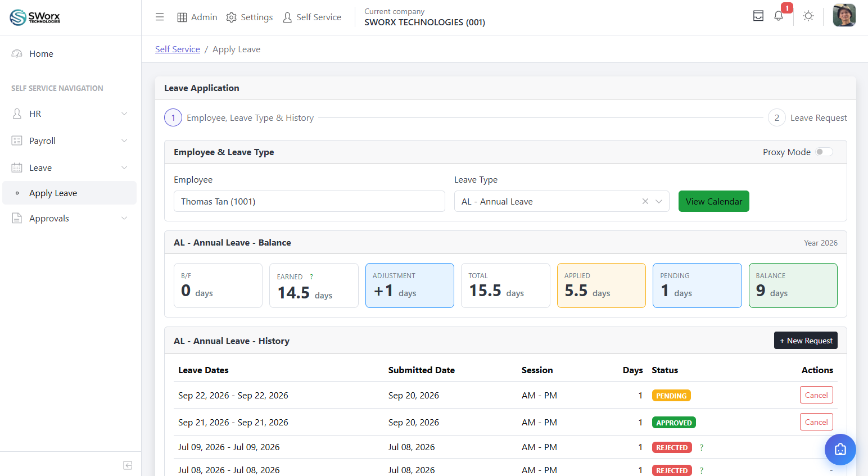
Task: Click the Leave Dates column header
Action: (x=204, y=370)
